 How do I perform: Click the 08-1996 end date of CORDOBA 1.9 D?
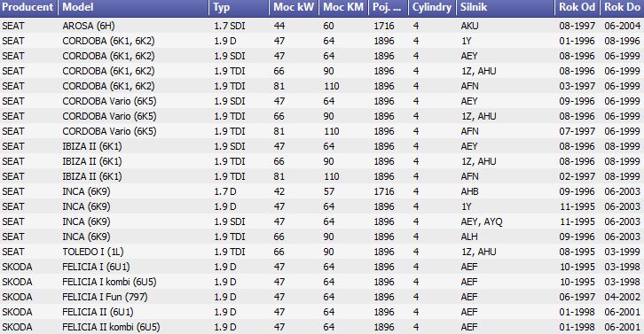pyautogui.click(x=622, y=41)
